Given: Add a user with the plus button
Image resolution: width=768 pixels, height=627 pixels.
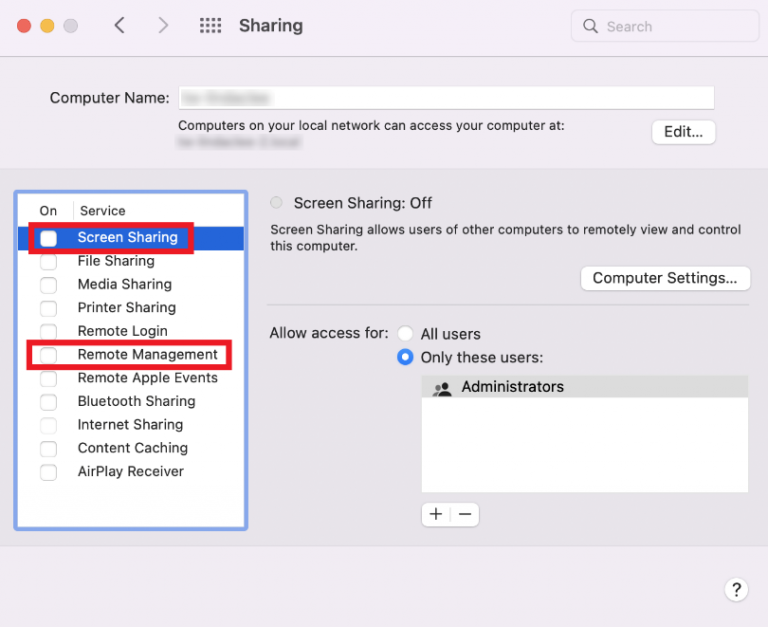Looking at the screenshot, I should 436,514.
